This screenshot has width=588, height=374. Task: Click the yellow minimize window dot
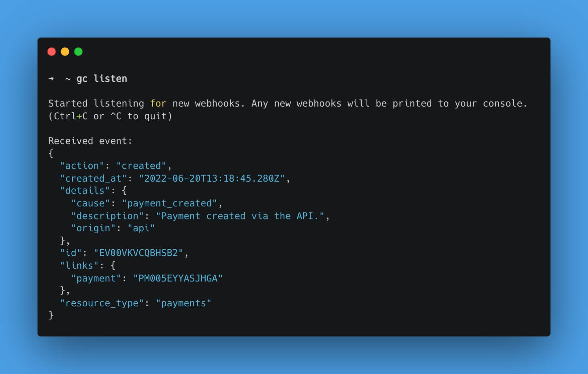coord(65,52)
